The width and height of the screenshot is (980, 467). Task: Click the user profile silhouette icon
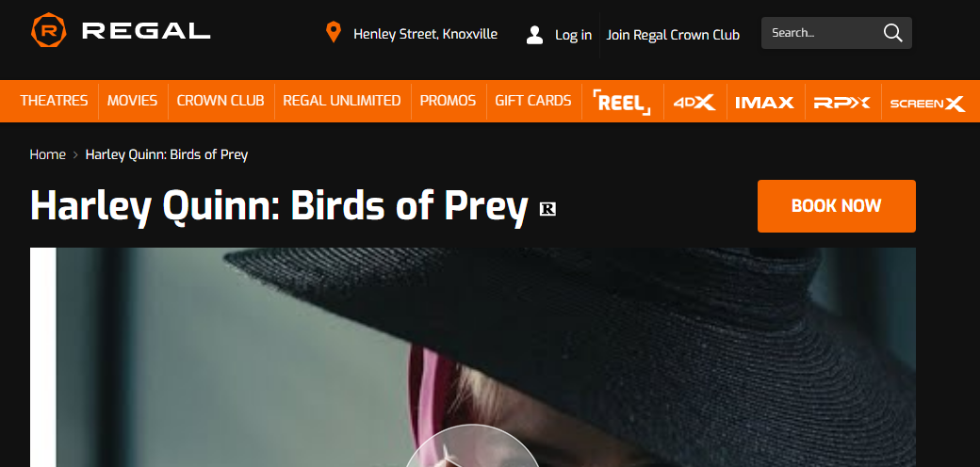pyautogui.click(x=534, y=35)
